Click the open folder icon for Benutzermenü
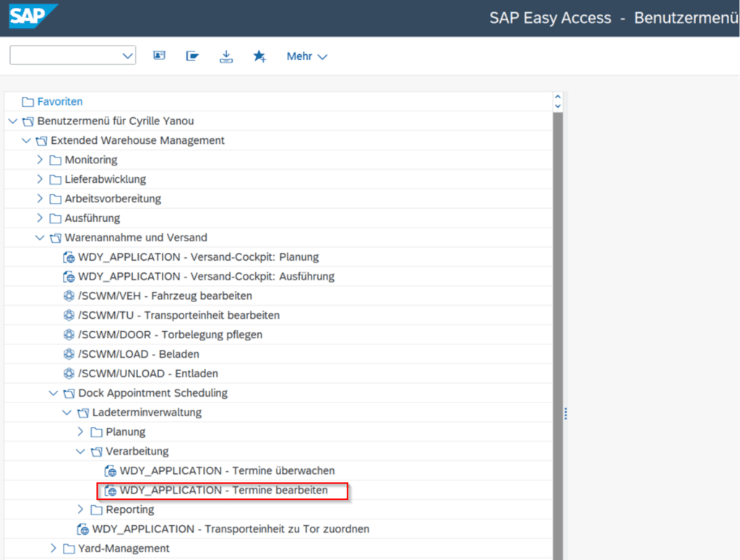Image resolution: width=740 pixels, height=560 pixels. point(28,121)
